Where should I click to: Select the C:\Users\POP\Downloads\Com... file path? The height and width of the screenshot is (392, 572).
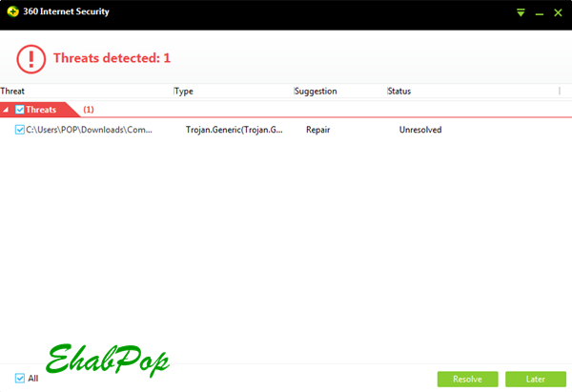click(89, 130)
